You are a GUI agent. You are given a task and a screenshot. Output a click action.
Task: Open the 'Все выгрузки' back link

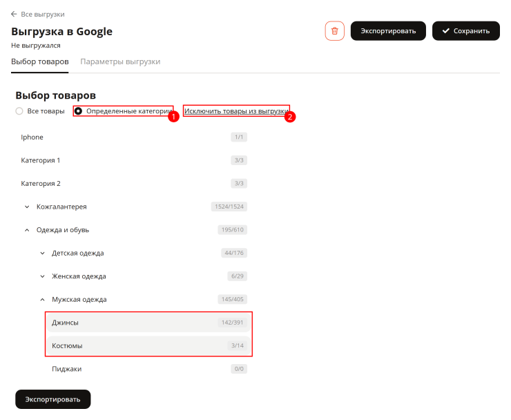point(43,15)
